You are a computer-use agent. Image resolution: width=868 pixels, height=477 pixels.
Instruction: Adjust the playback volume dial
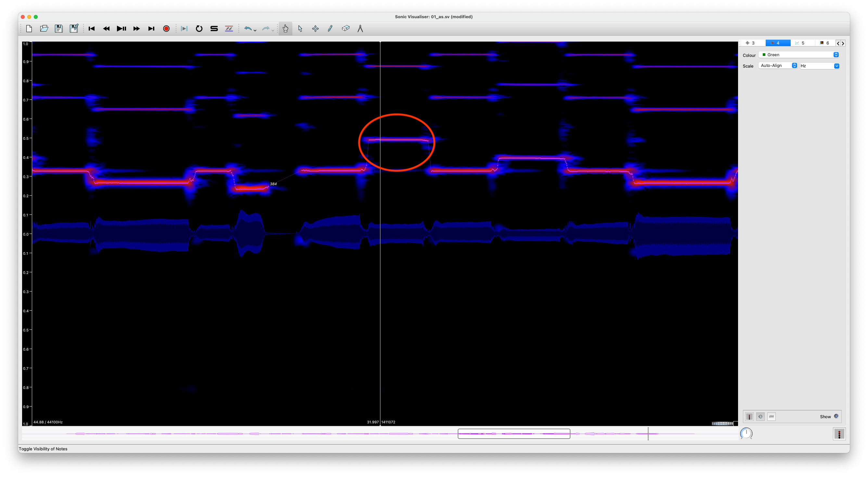[746, 433]
